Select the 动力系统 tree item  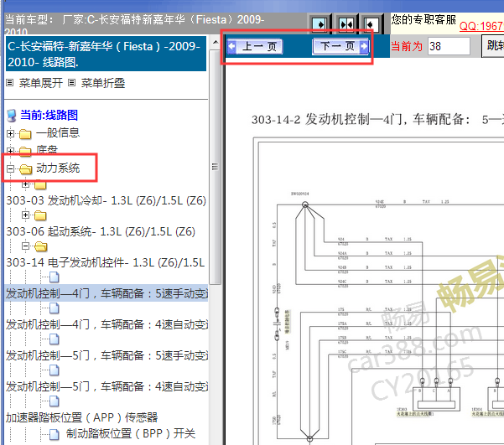click(58, 168)
